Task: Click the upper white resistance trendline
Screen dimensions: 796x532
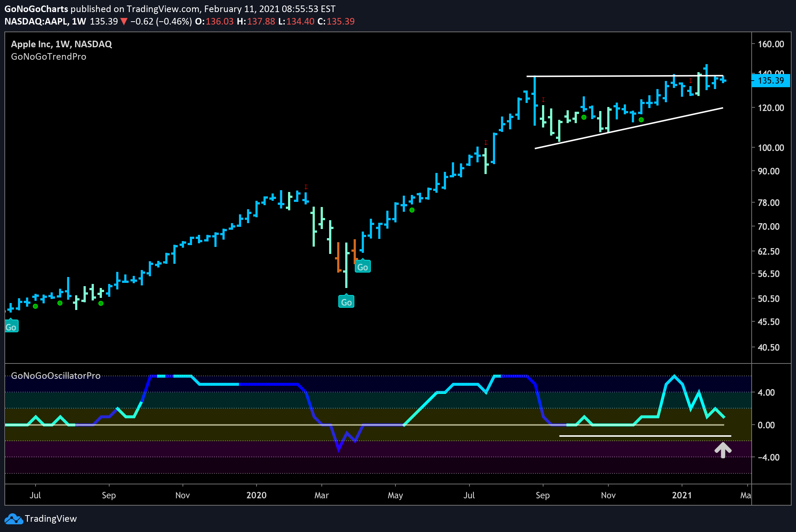Action: tap(625, 76)
